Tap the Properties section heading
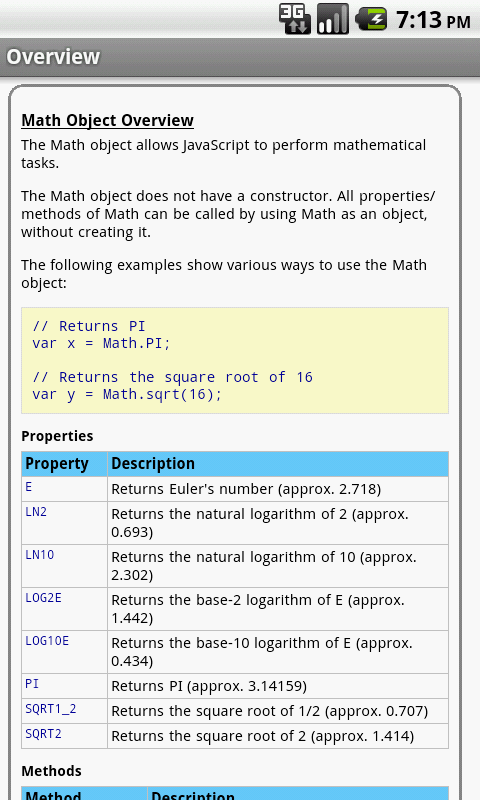This screenshot has height=800, width=480. click(57, 436)
